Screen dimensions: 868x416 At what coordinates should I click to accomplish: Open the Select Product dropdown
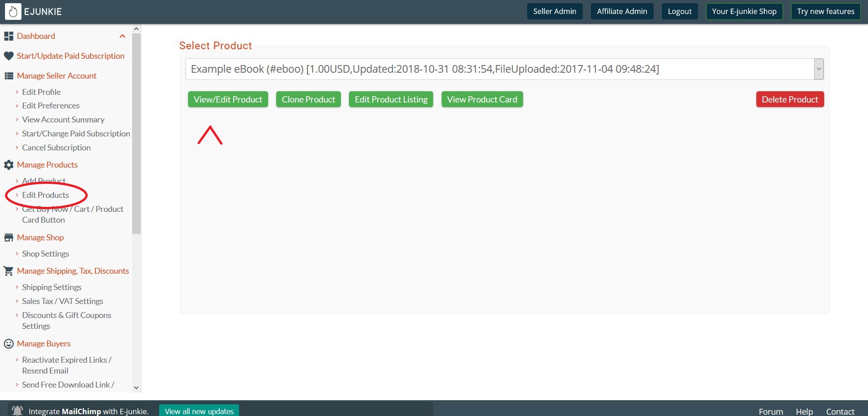pyautogui.click(x=818, y=69)
